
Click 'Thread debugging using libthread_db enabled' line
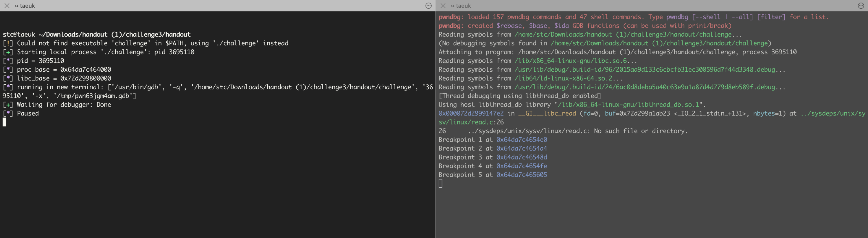tap(520, 96)
